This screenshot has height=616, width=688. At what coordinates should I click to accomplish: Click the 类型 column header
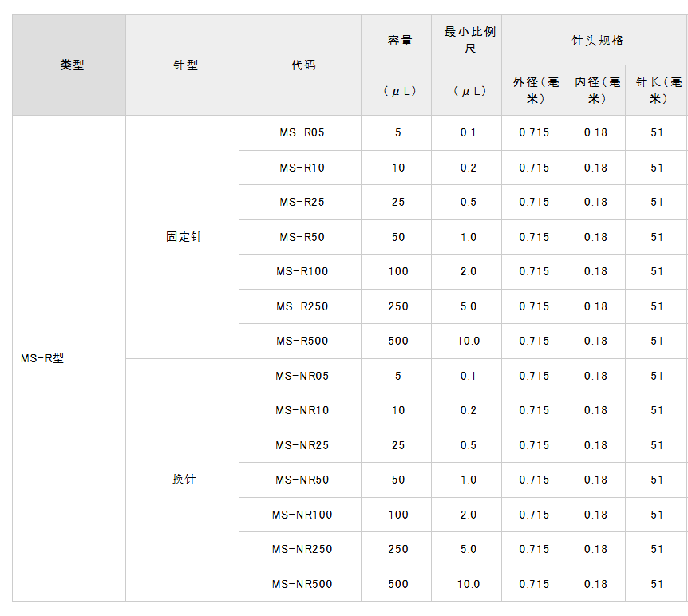tap(71, 65)
